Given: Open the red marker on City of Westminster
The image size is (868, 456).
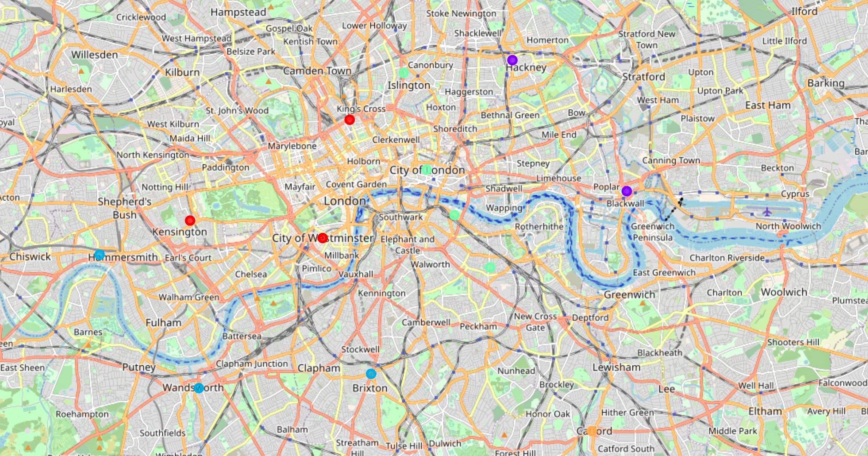Looking at the screenshot, I should click(323, 238).
